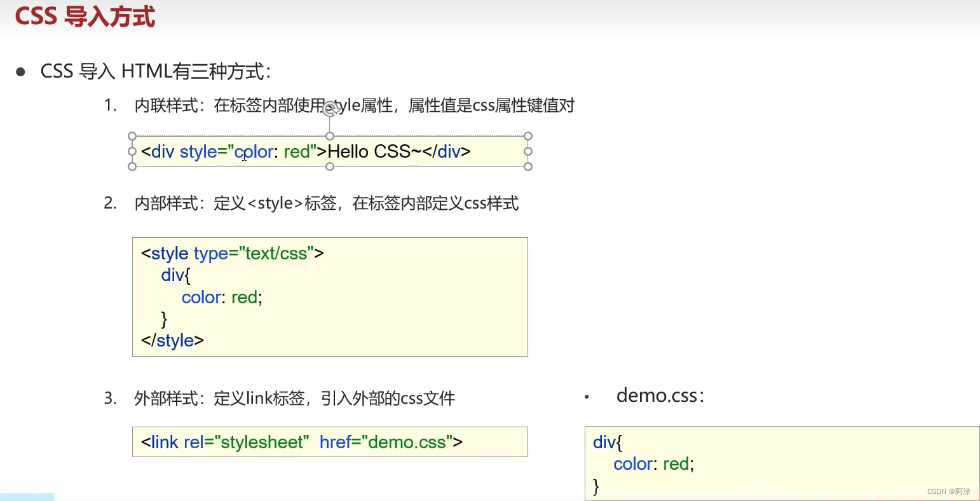Screen dimensions: 980x501
Task: Click the top-center resize handle of selected box
Action: point(330,136)
